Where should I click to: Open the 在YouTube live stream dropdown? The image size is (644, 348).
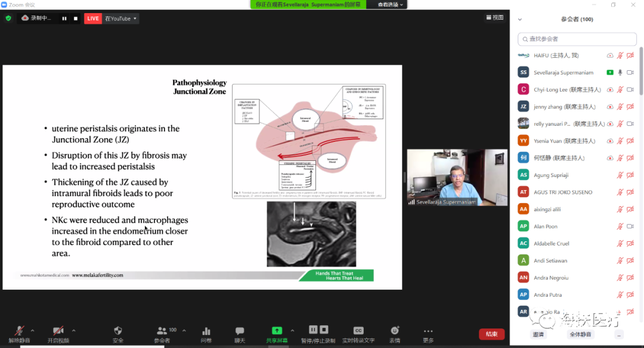(x=121, y=18)
